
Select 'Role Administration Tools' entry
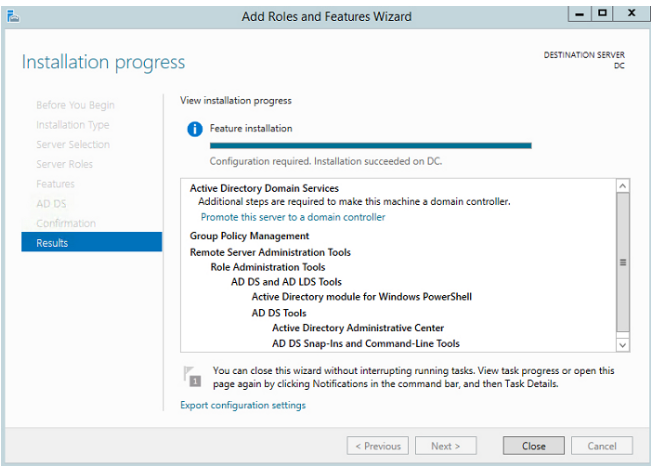(x=268, y=267)
